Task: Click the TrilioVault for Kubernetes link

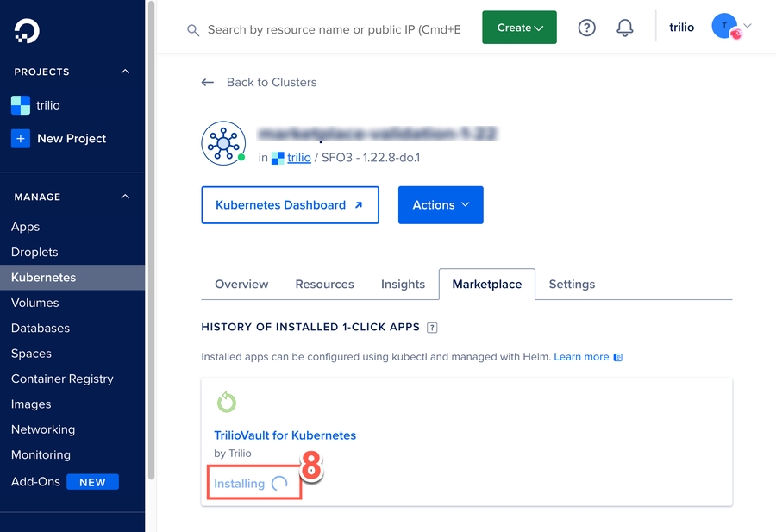Action: click(285, 435)
